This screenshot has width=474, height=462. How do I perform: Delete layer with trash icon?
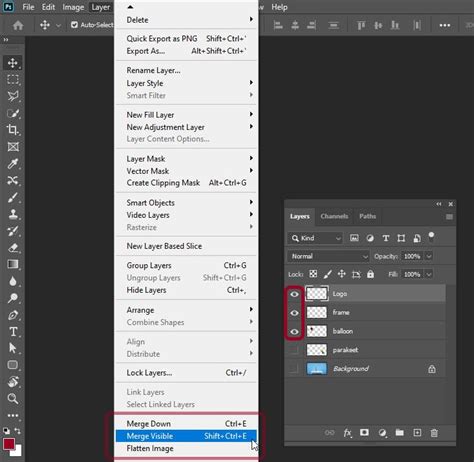pos(434,433)
